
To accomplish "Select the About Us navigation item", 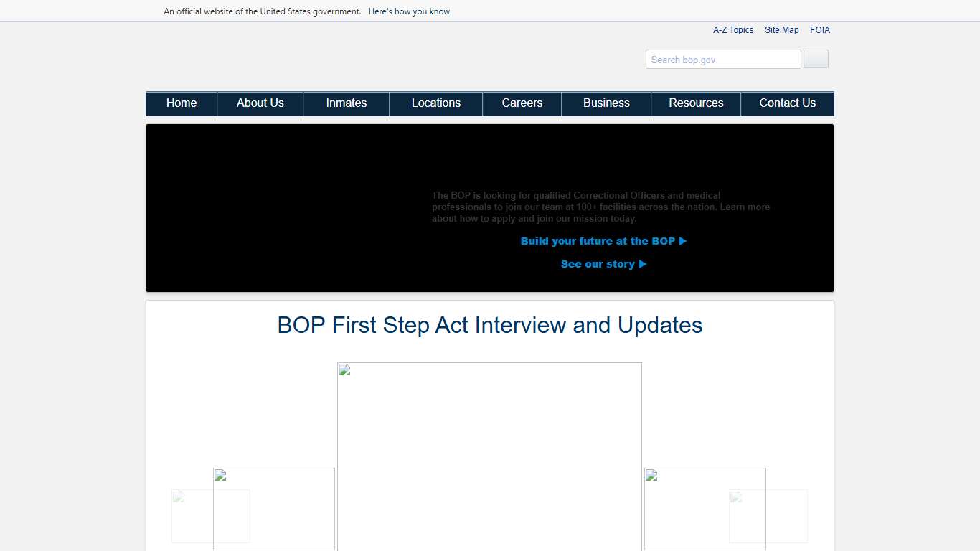I will 260,103.
